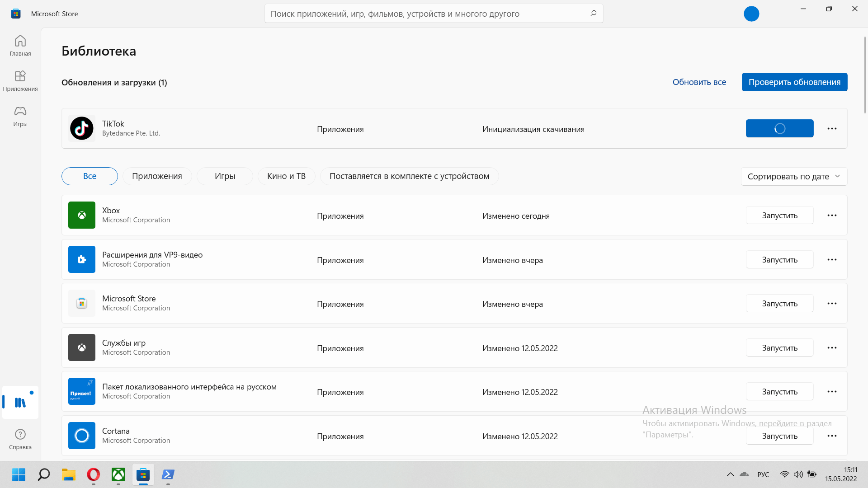Expand the Сортировать по дате dropdown

click(794, 177)
